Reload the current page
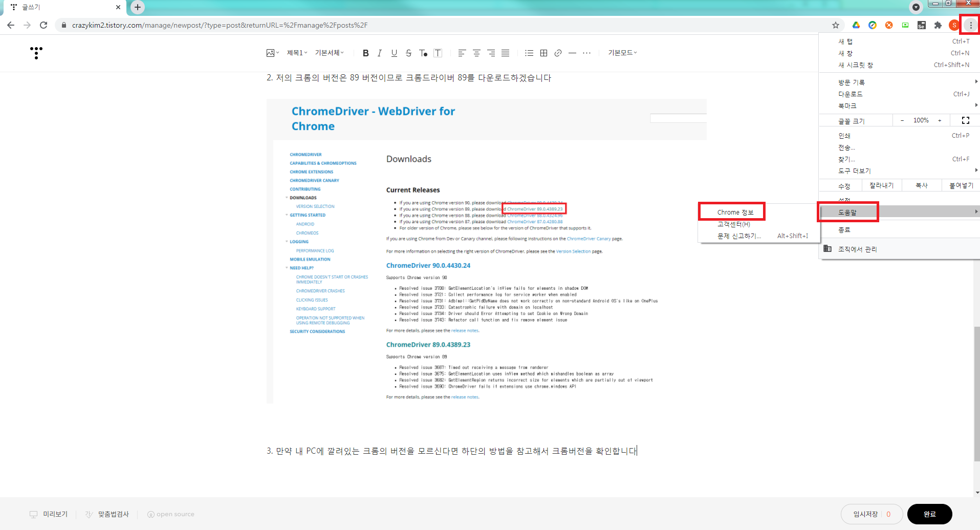The image size is (980, 530). click(43, 25)
